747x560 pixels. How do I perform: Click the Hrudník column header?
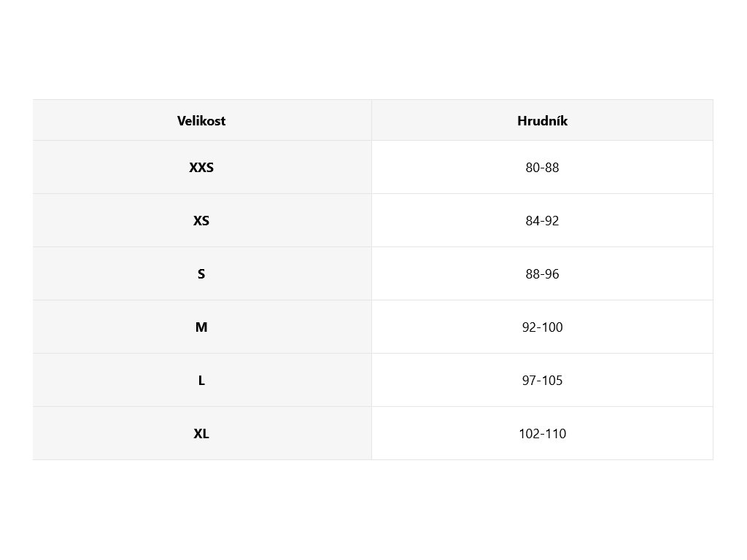tap(542, 121)
